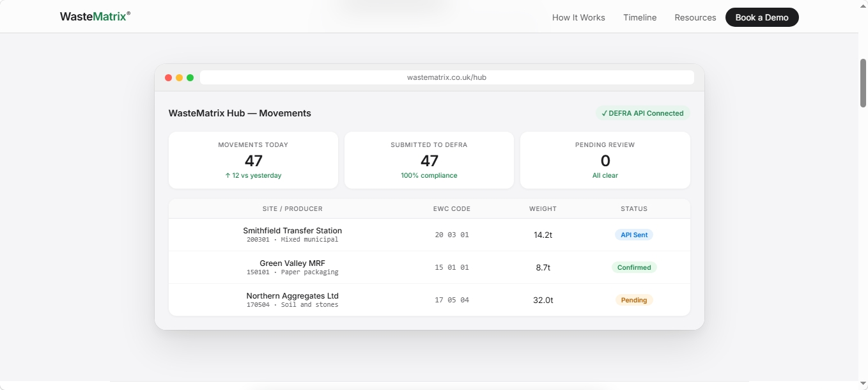Open the Resources menu item
The image size is (868, 390).
pyautogui.click(x=695, y=17)
